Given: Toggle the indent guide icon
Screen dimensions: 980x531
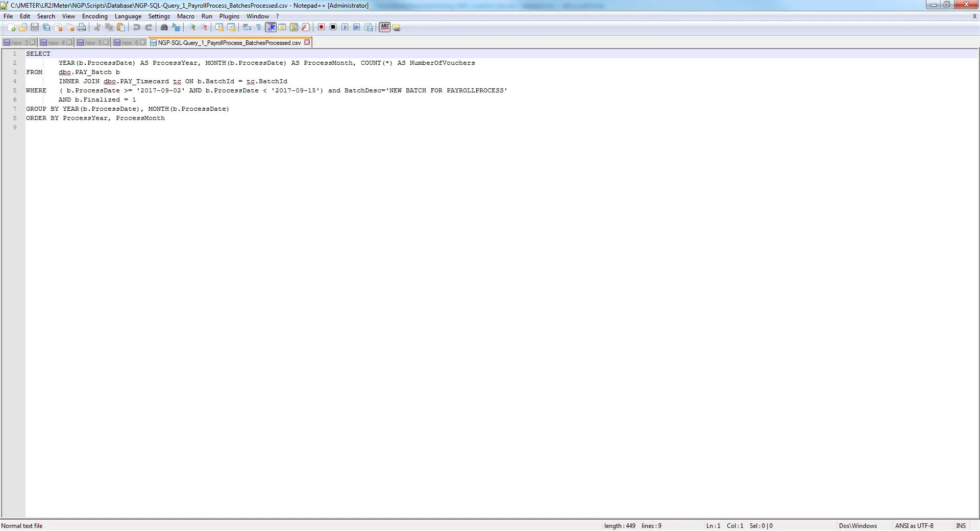Looking at the screenshot, I should pos(271,28).
